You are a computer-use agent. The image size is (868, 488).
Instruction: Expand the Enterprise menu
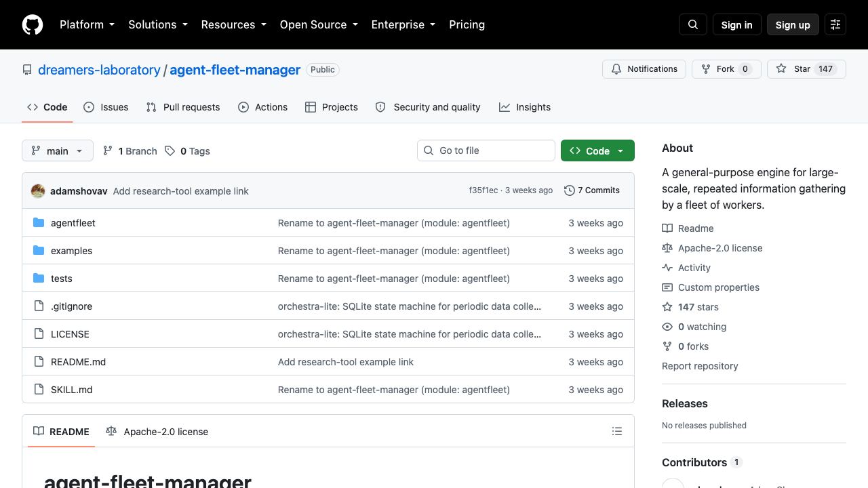(404, 24)
